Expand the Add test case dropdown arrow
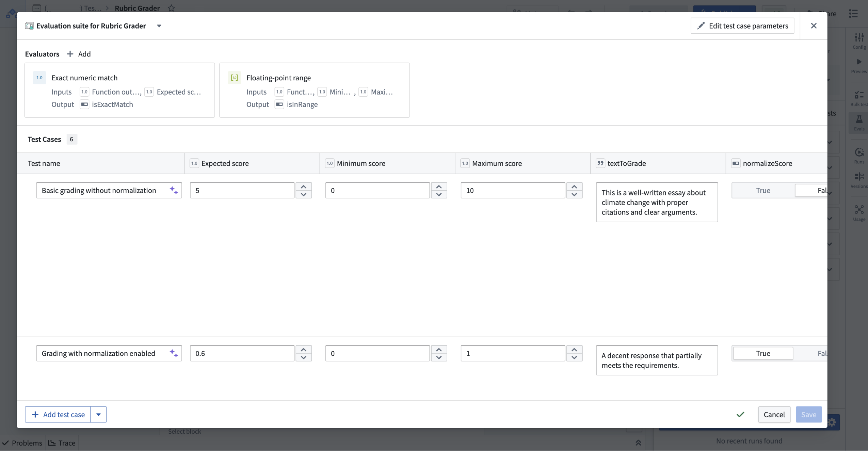The image size is (868, 451). [x=98, y=414]
